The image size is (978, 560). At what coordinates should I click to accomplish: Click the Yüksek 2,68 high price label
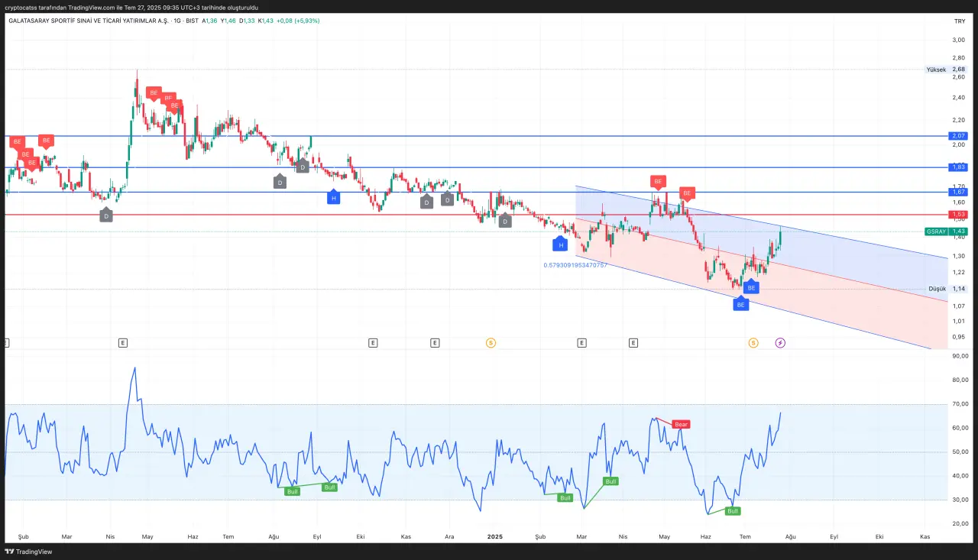[946, 70]
